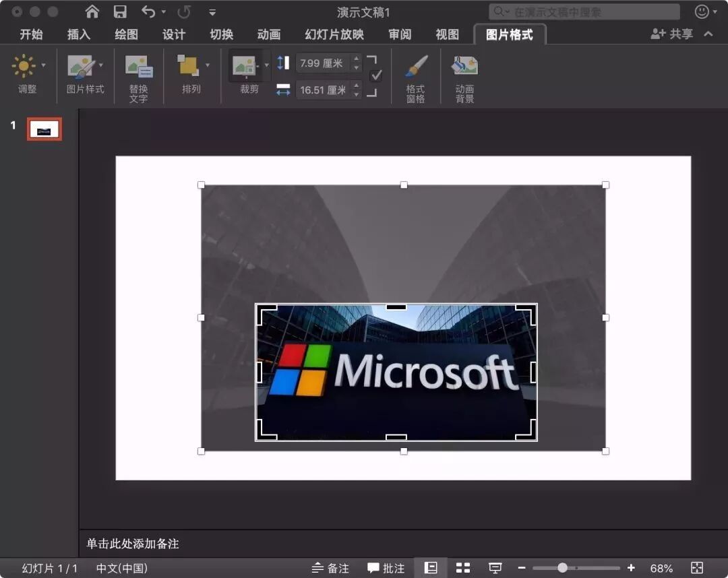728x578 pixels.
Task: Increase height with the up stepper arrow
Action: [x=356, y=59]
